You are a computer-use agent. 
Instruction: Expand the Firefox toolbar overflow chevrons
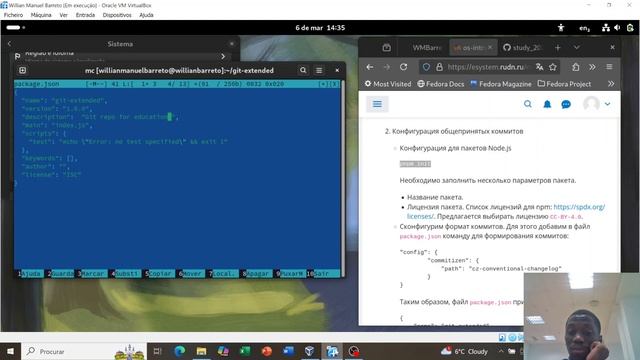(592, 67)
